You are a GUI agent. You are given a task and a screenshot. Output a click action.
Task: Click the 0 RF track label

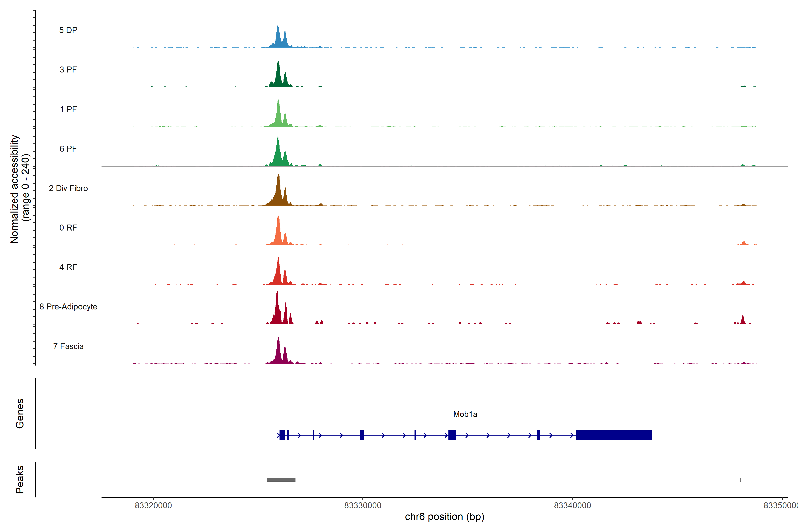(68, 228)
